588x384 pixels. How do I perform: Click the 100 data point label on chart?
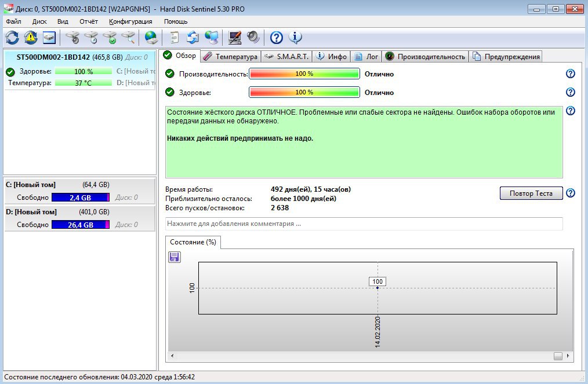coord(378,281)
